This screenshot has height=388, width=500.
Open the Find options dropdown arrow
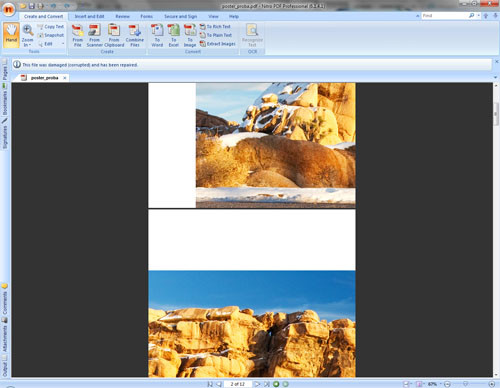(478, 16)
